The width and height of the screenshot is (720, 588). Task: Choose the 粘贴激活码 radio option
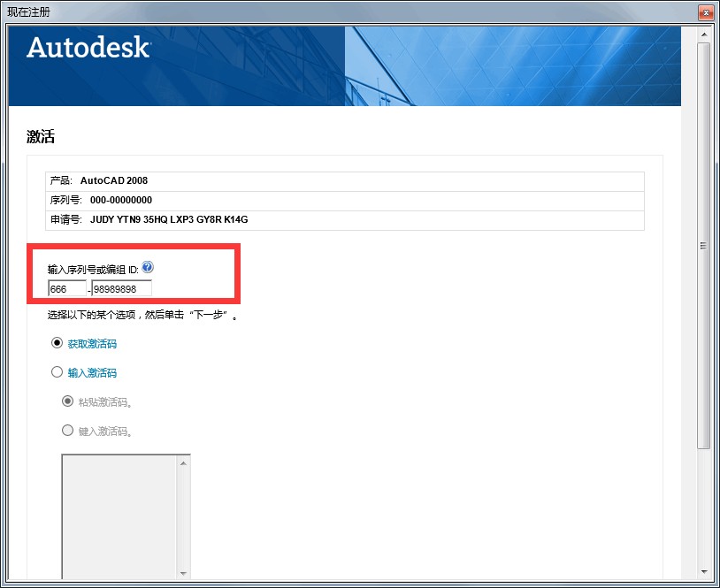[x=67, y=401]
